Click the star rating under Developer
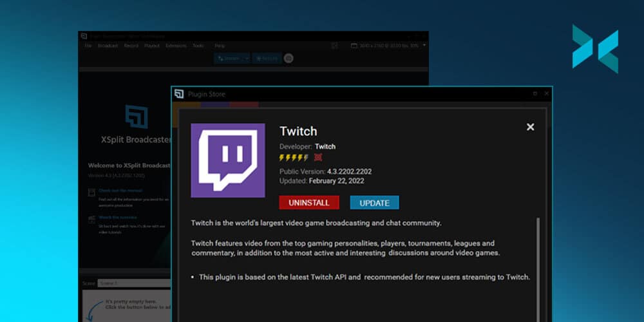The height and width of the screenshot is (322, 644). click(x=294, y=157)
